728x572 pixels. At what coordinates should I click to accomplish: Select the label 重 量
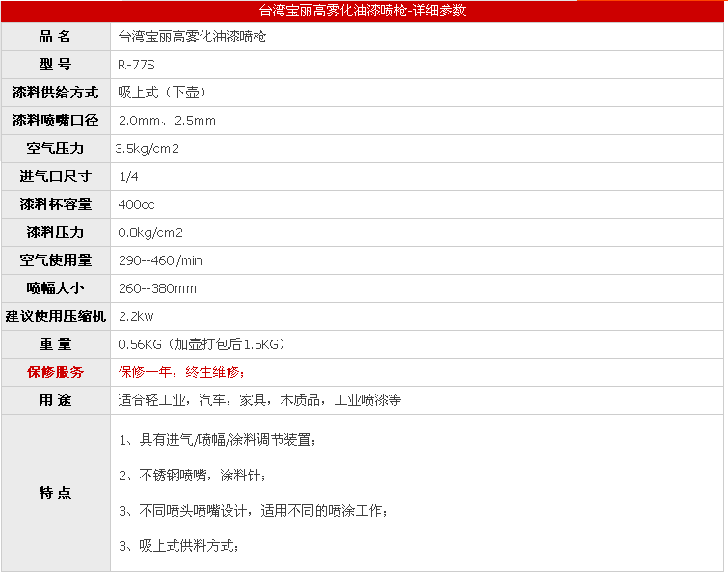point(55,344)
